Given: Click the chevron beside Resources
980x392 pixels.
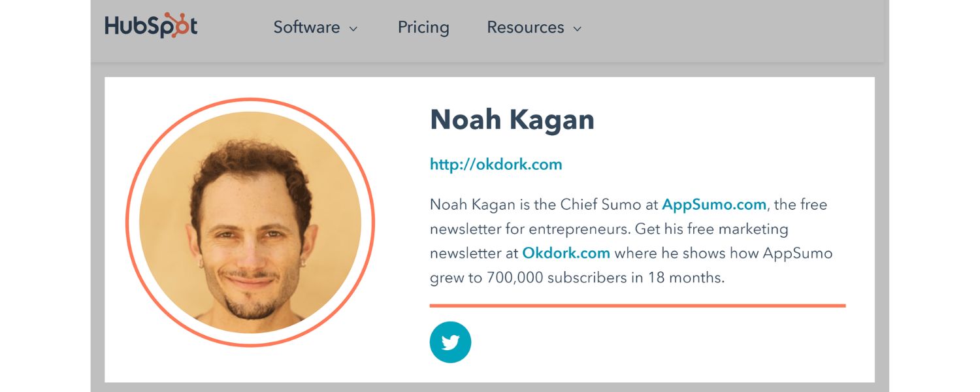Looking at the screenshot, I should tap(578, 29).
